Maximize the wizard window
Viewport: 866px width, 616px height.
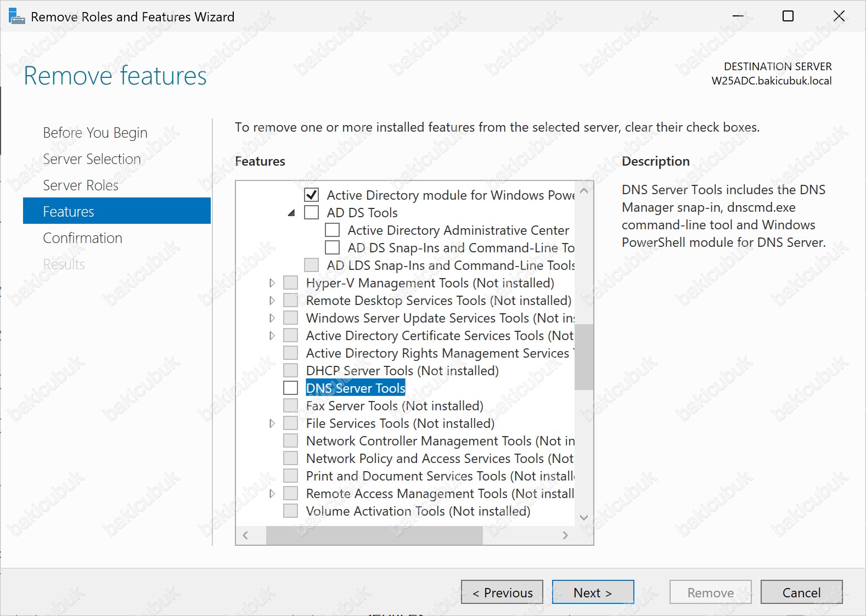point(788,16)
